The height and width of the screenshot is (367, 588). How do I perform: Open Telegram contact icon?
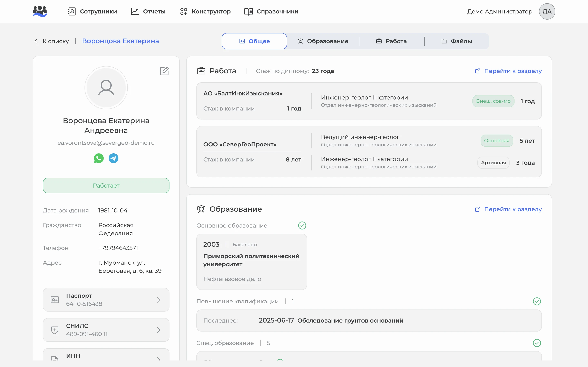pyautogui.click(x=114, y=158)
